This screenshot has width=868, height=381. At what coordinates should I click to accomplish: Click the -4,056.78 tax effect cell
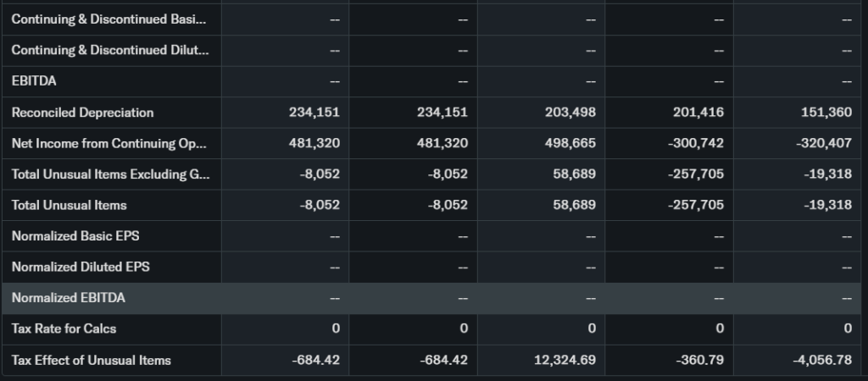pos(821,360)
